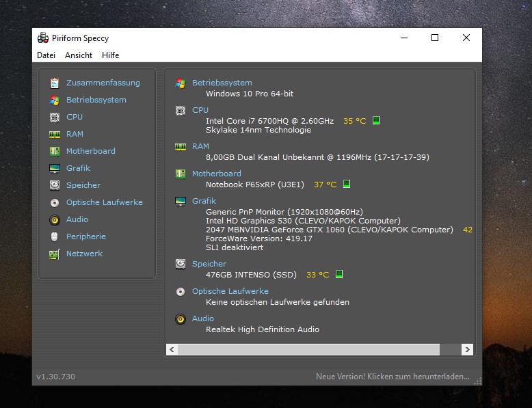The height and width of the screenshot is (408, 532).
Task: Click the motherboard temperature 37 °C
Action: pyautogui.click(x=325, y=185)
